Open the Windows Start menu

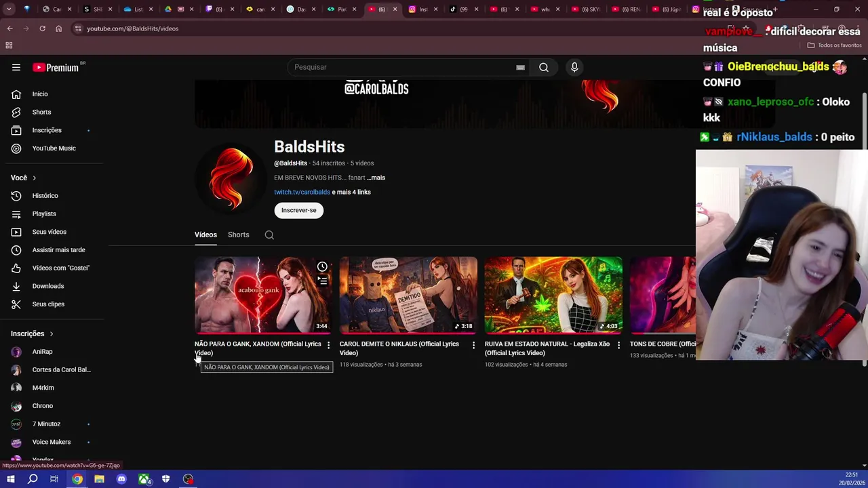[10, 479]
